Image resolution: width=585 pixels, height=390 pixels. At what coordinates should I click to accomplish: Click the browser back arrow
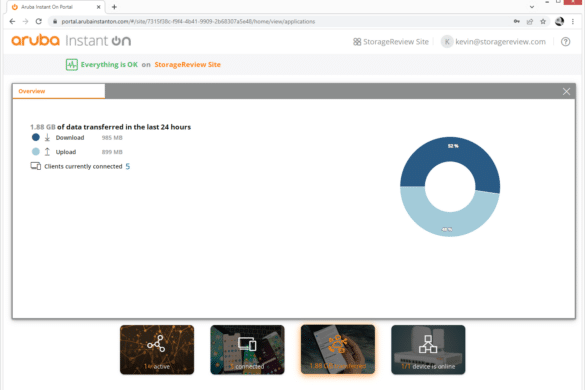click(12, 22)
